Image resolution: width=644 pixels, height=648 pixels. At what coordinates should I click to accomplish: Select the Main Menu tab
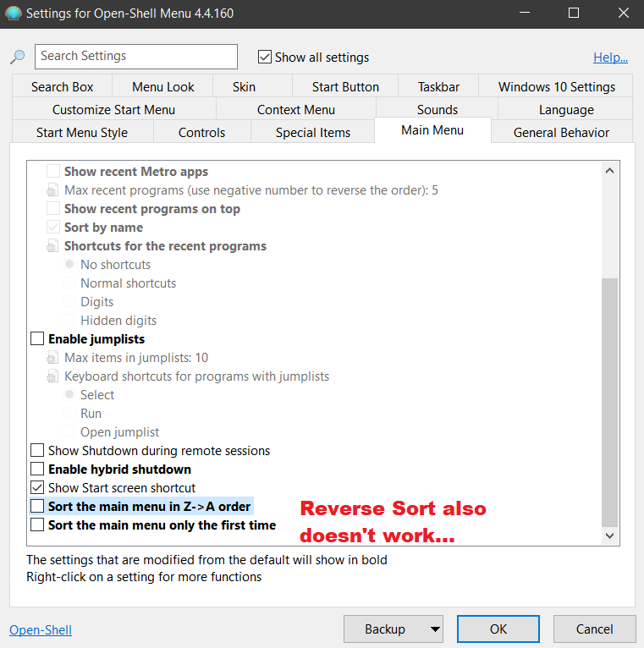(x=432, y=130)
